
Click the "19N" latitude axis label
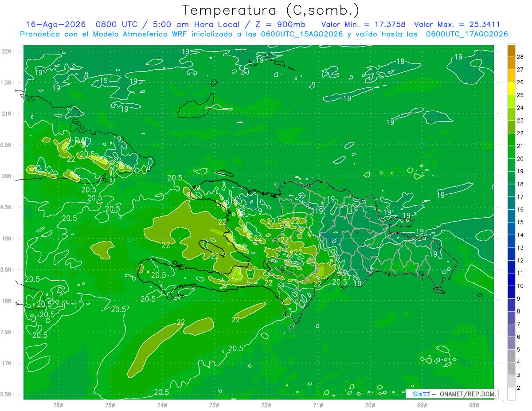pos(7,239)
